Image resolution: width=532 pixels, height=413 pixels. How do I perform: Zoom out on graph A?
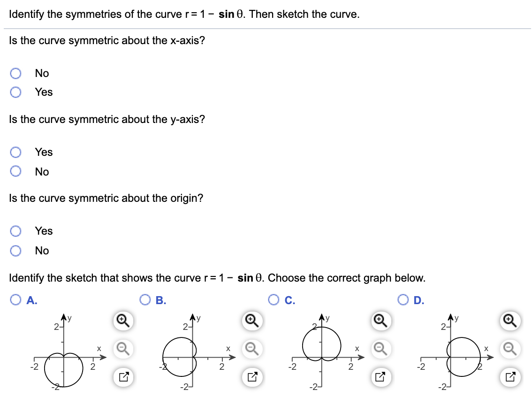[122, 348]
